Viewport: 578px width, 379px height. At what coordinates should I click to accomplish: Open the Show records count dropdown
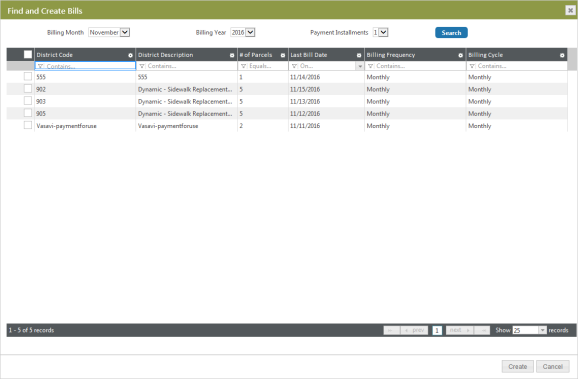click(542, 330)
